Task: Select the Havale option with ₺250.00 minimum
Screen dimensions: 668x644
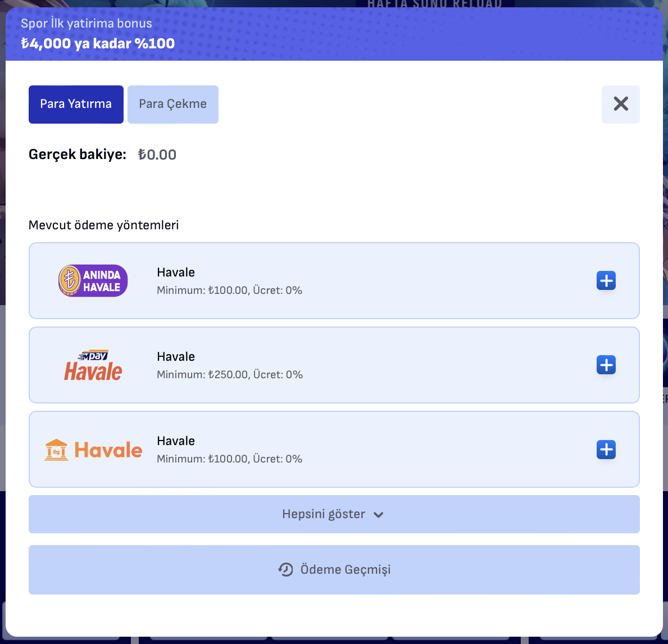Action: 334,365
